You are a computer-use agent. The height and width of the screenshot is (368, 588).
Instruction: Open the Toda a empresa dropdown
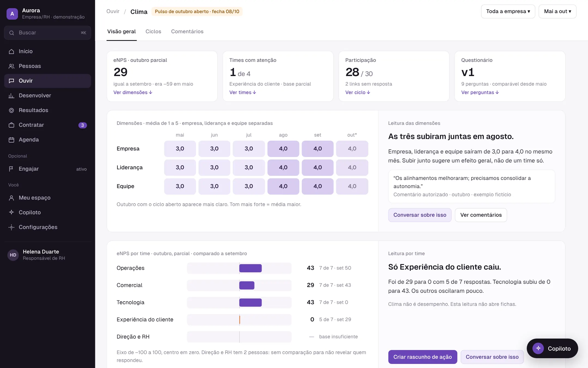[x=508, y=11]
